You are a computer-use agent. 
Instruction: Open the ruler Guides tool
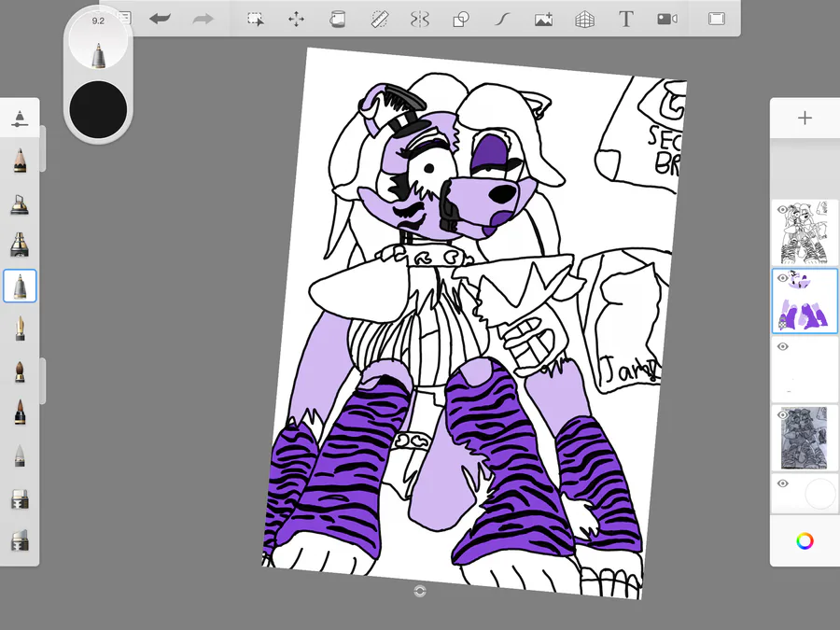[379, 20]
